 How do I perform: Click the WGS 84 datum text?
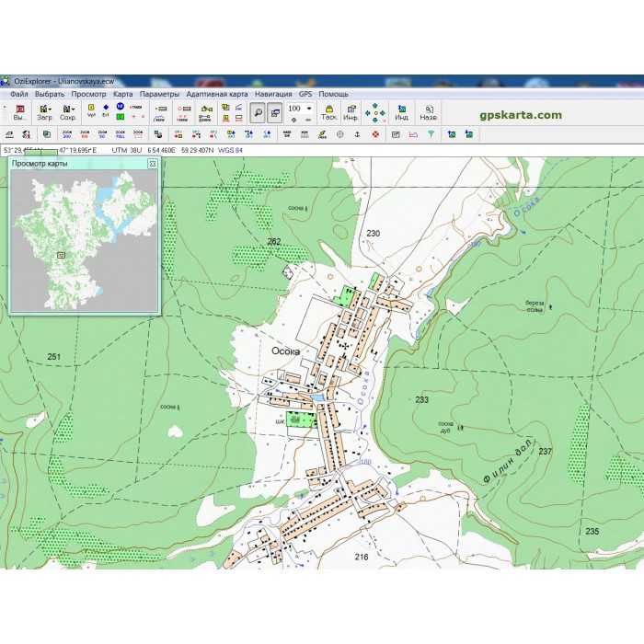pyautogui.click(x=230, y=150)
